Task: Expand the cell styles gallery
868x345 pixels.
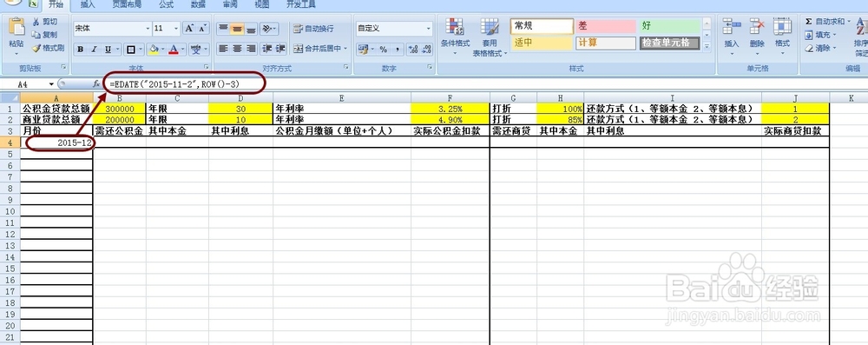Action: (x=707, y=47)
